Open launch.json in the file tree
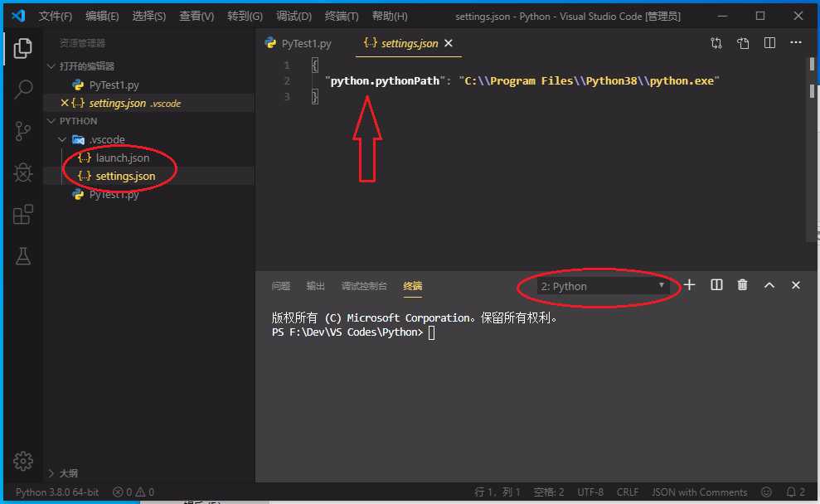820x504 pixels. [x=123, y=157]
